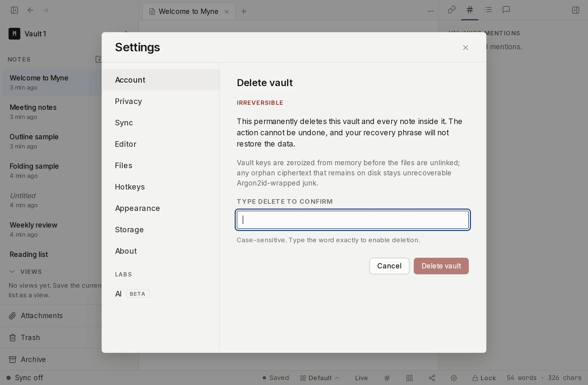Show the comments panel icon
This screenshot has width=588, height=385.
pyautogui.click(x=506, y=10)
